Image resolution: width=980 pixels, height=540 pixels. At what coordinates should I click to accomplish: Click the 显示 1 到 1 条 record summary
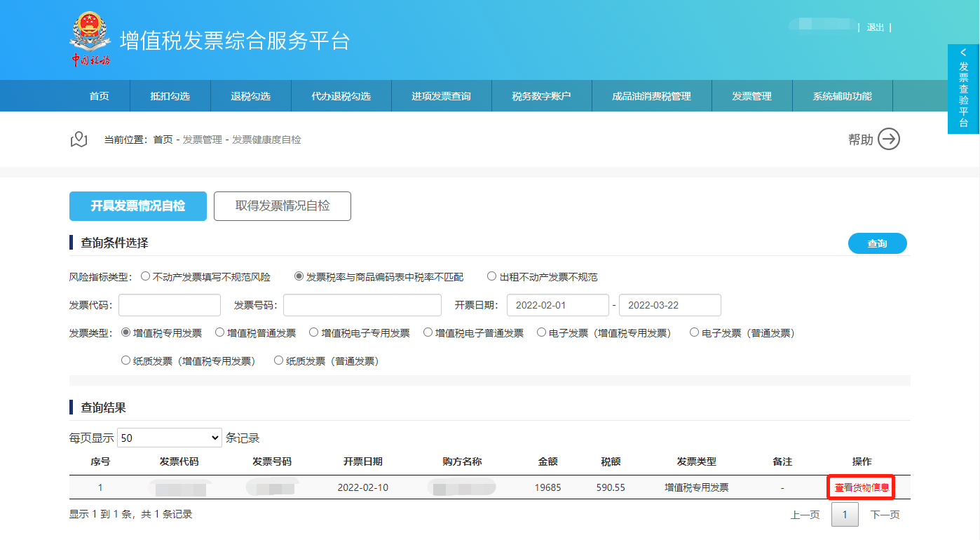tap(130, 514)
